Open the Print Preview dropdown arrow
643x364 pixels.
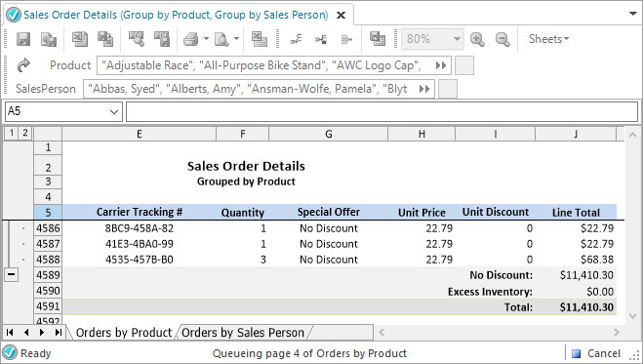237,39
